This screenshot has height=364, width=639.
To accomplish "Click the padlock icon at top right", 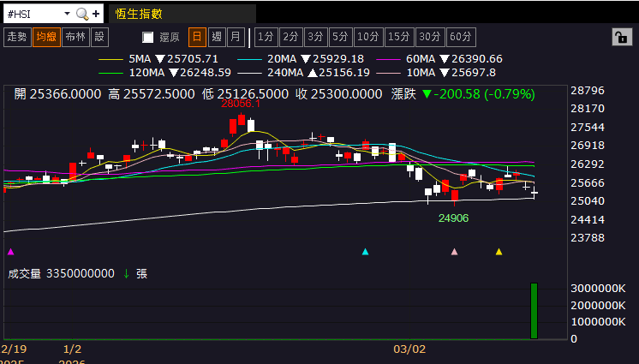I will pyautogui.click(x=619, y=37).
